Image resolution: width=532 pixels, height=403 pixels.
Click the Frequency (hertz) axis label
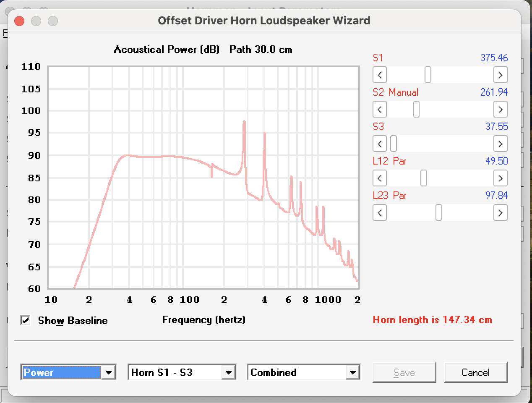(x=204, y=320)
